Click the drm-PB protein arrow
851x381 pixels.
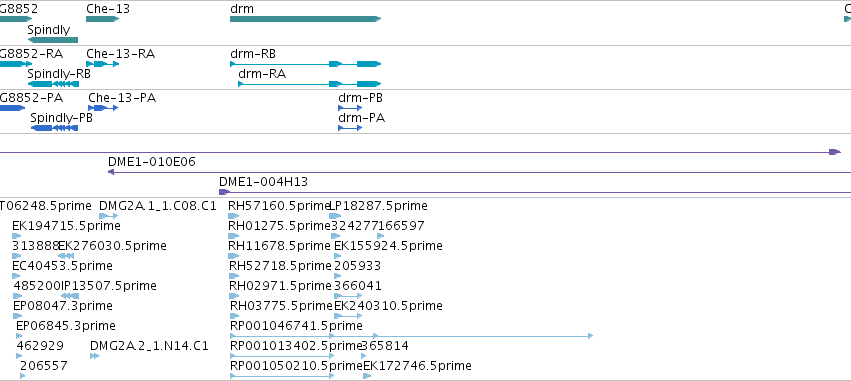point(350,108)
